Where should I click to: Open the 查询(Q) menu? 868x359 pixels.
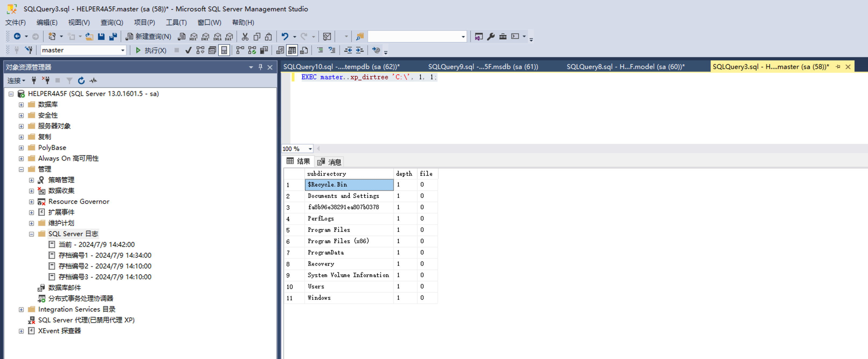[112, 23]
